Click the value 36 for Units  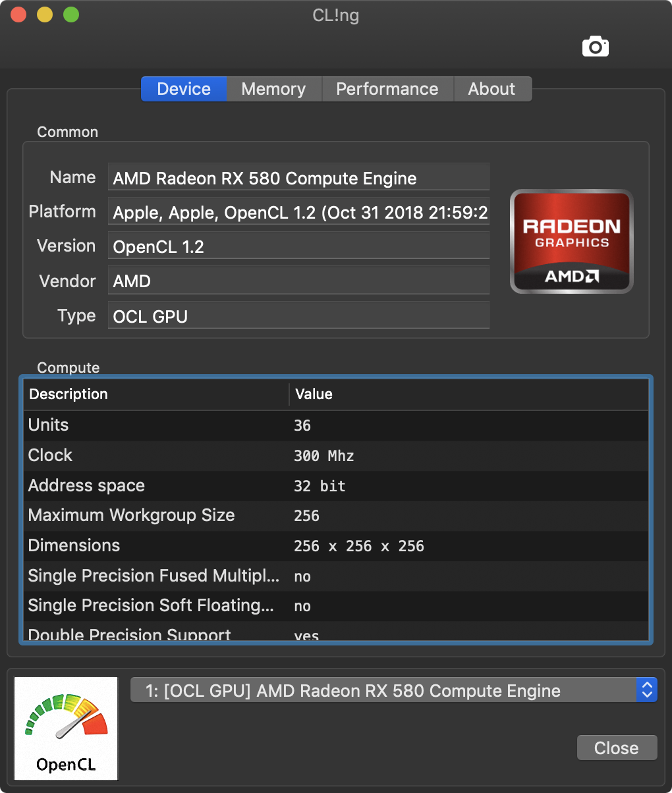(302, 425)
